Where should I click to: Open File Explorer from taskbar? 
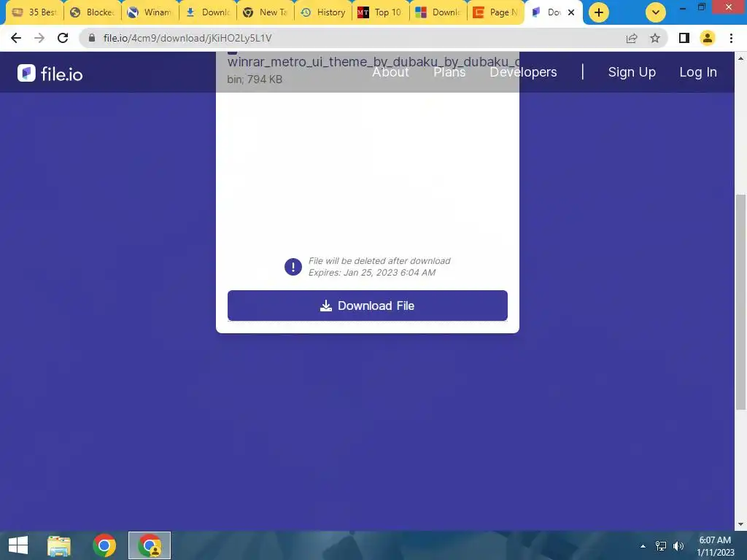[59, 545]
